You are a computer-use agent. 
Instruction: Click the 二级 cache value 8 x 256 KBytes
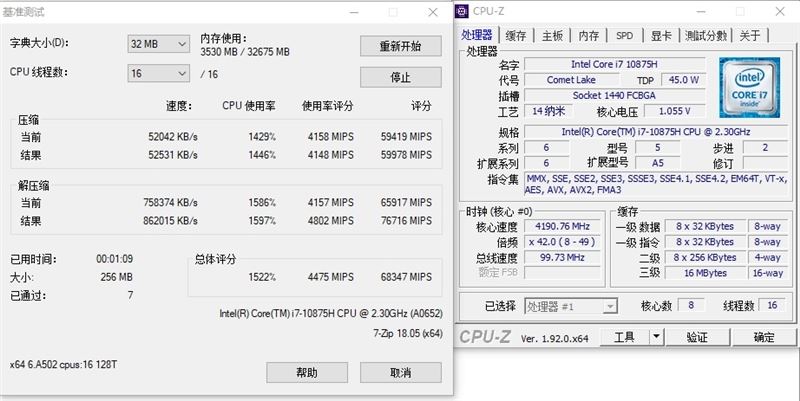click(705, 258)
